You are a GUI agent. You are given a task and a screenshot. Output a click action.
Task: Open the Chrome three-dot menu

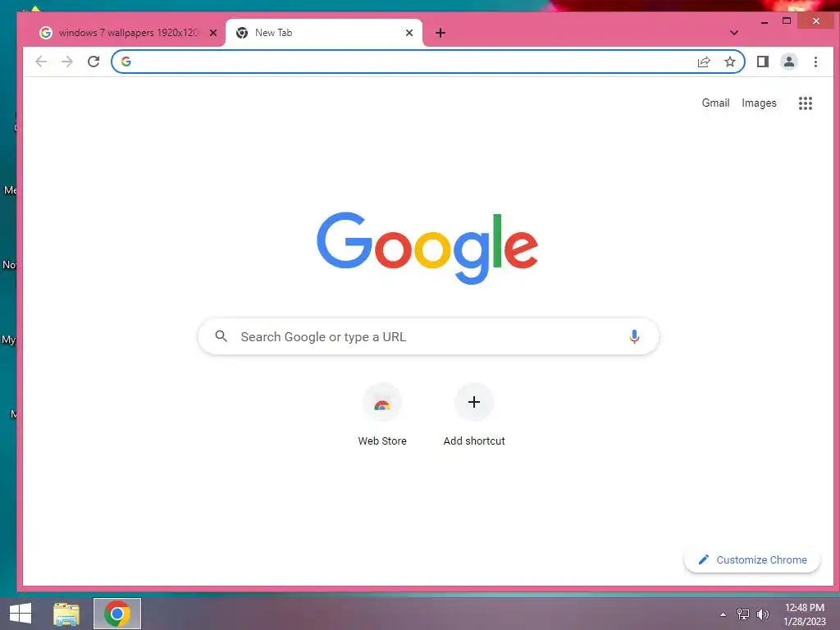click(815, 62)
